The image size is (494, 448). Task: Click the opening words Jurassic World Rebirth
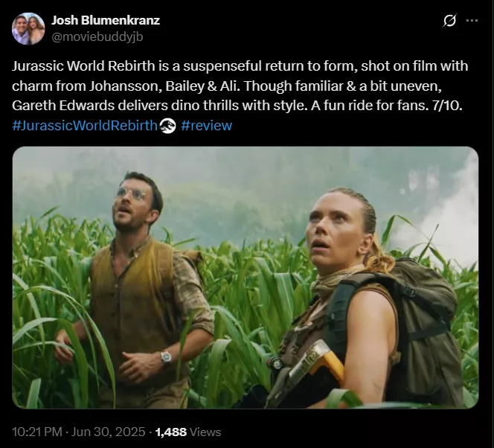coord(83,66)
